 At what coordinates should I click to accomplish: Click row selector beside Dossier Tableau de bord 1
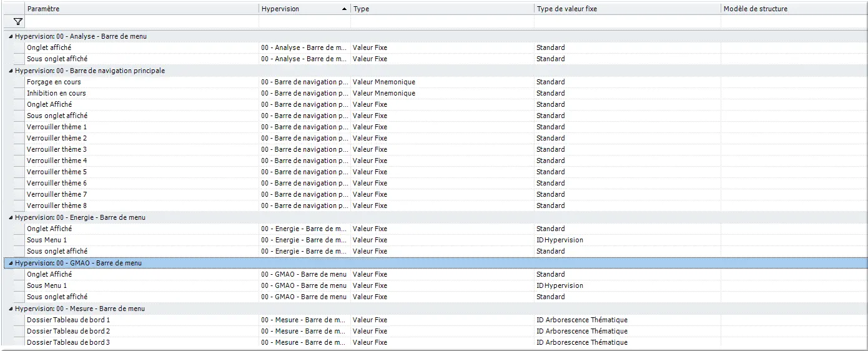click(x=18, y=320)
